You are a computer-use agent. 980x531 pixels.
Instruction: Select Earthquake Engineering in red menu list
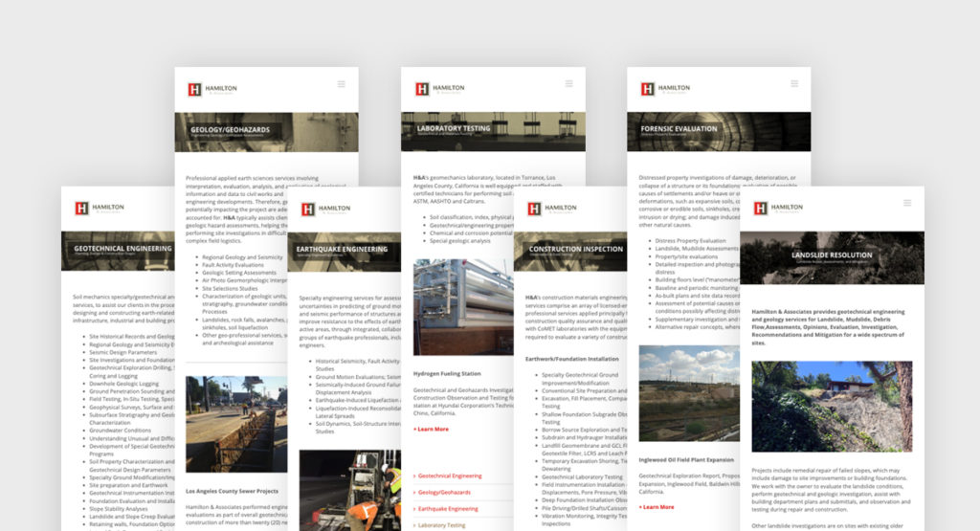tap(448, 509)
